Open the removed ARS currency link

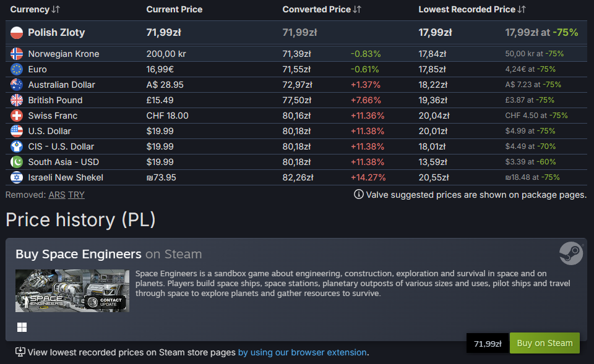coord(57,195)
